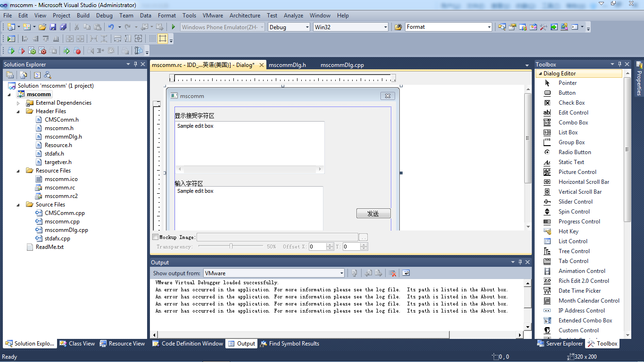Image resolution: width=644 pixels, height=362 pixels.
Task: Toggle the Toolbox panel auto-hide pin
Action: (619, 64)
